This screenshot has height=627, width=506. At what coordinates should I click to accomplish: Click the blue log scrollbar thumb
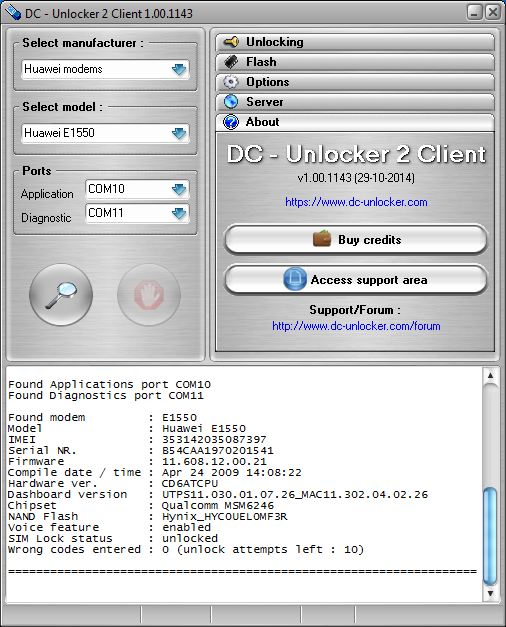490,536
